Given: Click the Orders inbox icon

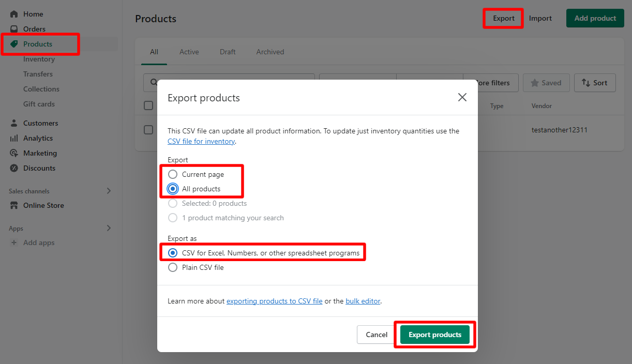Looking at the screenshot, I should pos(14,29).
